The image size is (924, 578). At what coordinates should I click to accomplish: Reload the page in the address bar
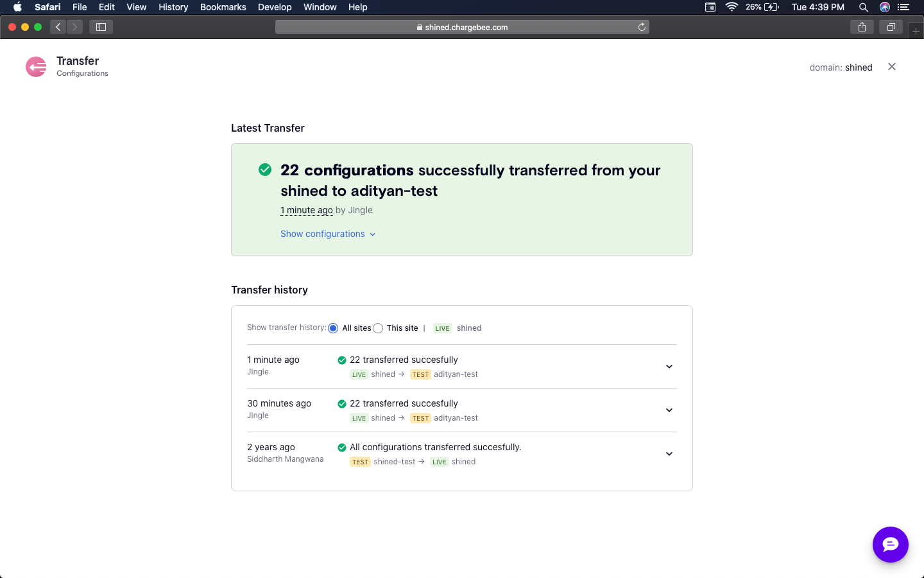click(642, 27)
